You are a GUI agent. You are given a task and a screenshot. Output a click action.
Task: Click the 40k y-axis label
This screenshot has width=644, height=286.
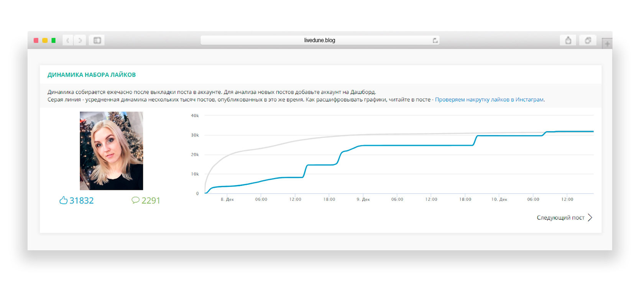coord(195,115)
